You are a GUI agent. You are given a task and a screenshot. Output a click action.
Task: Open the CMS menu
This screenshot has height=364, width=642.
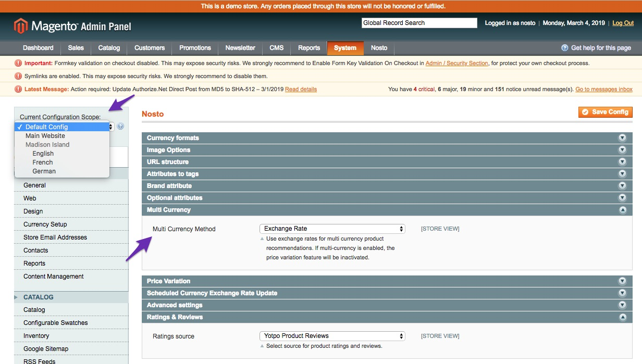[277, 48]
